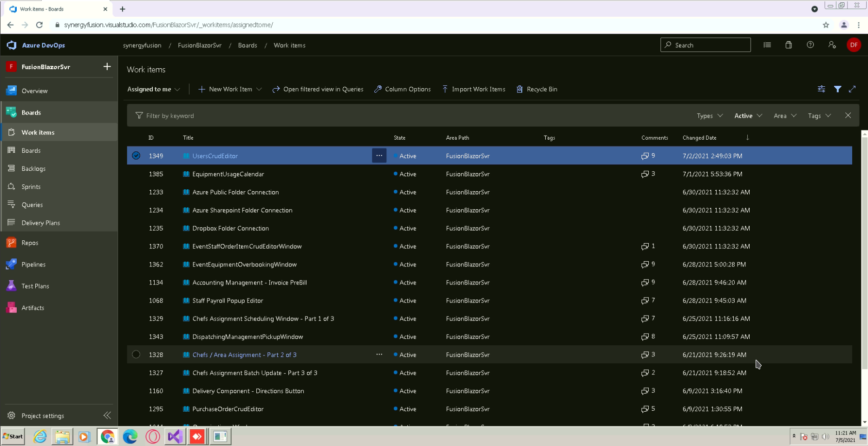
Task: Open the Active state filter dropdown
Action: 748,116
